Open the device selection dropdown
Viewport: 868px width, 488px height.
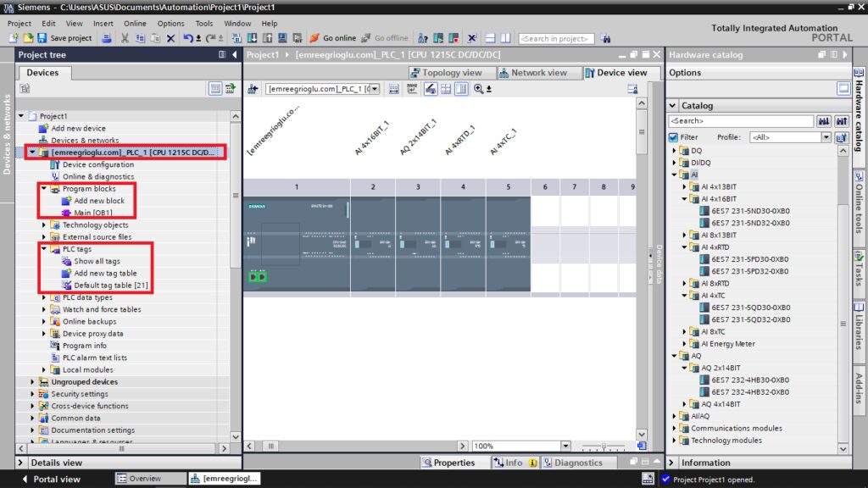pyautogui.click(x=376, y=88)
